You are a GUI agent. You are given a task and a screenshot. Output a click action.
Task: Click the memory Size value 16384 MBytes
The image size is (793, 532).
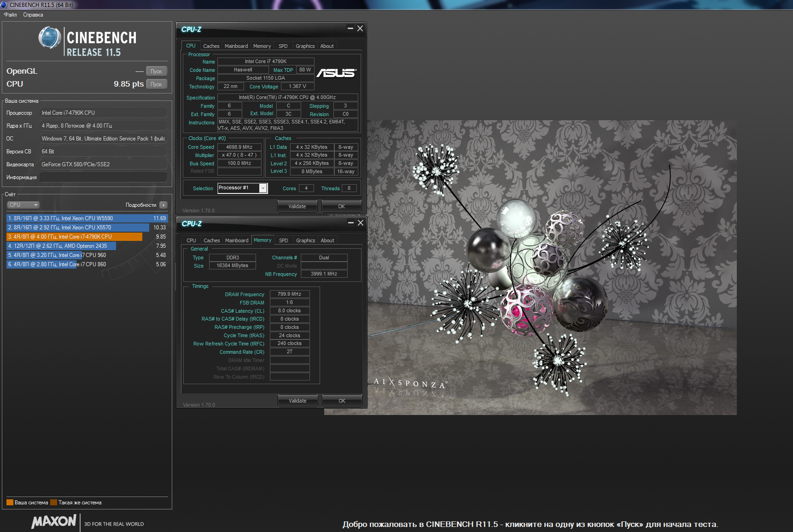point(233,265)
